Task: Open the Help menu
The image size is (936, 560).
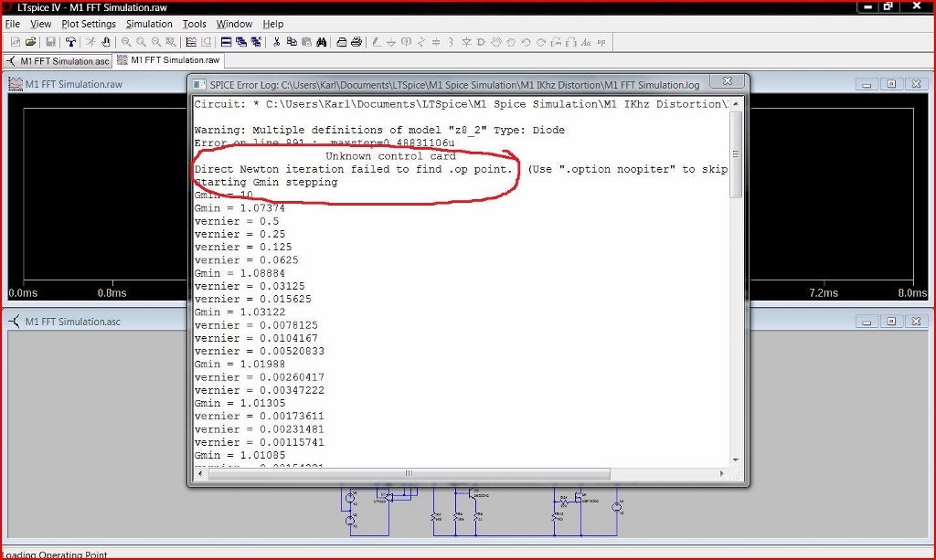Action: click(x=272, y=24)
